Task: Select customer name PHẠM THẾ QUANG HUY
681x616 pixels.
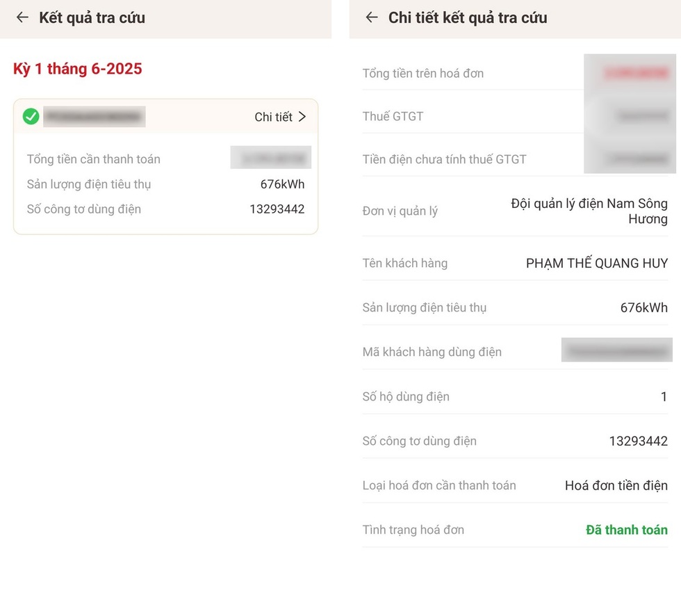Action: 597,263
